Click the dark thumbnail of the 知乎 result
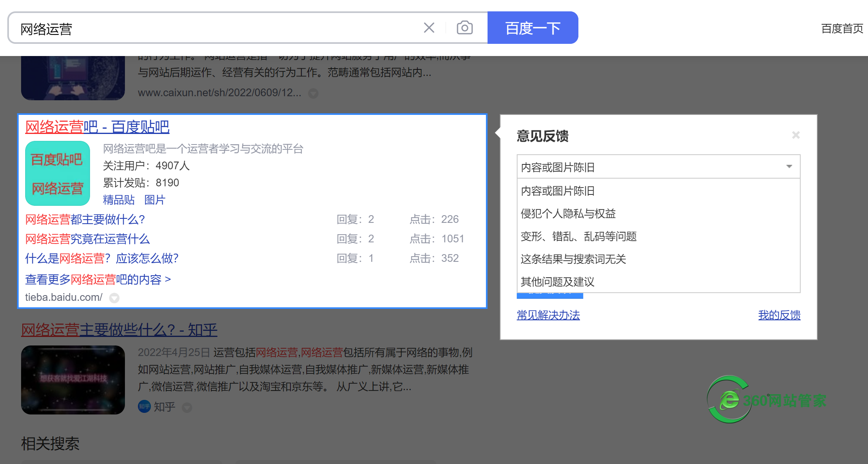Viewport: 868px width, 464px height. tap(73, 380)
